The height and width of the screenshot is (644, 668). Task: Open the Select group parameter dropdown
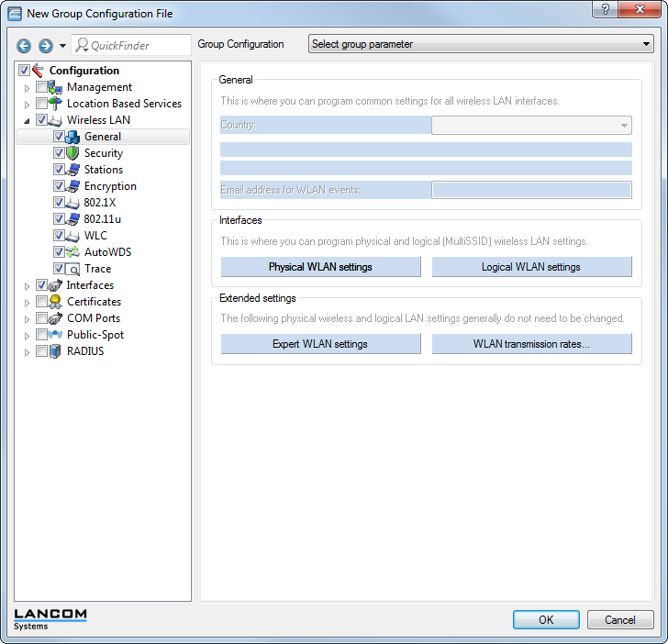click(480, 44)
